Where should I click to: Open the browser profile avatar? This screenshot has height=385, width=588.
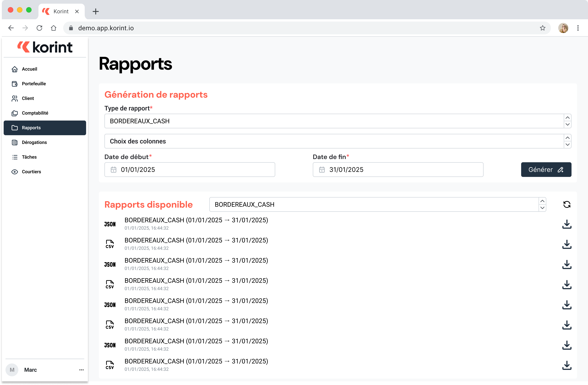563,28
